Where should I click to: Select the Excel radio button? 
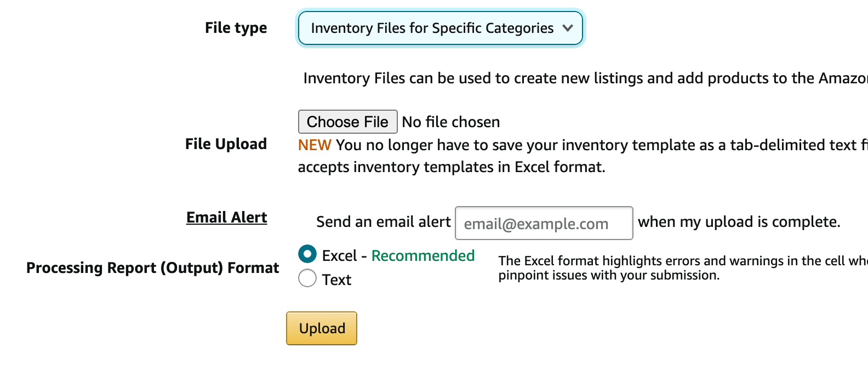tap(307, 254)
